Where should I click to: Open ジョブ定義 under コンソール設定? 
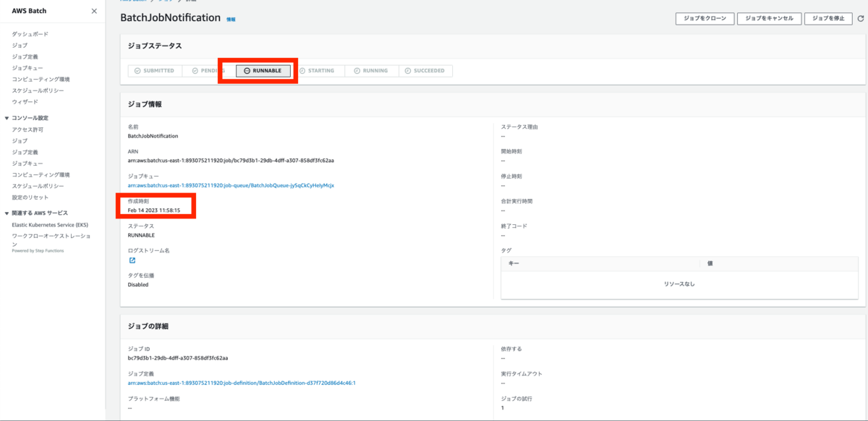(25, 152)
